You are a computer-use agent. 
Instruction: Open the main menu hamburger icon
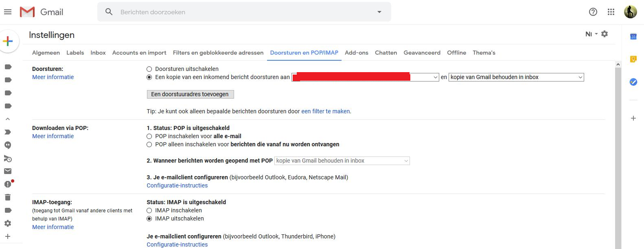click(7, 12)
